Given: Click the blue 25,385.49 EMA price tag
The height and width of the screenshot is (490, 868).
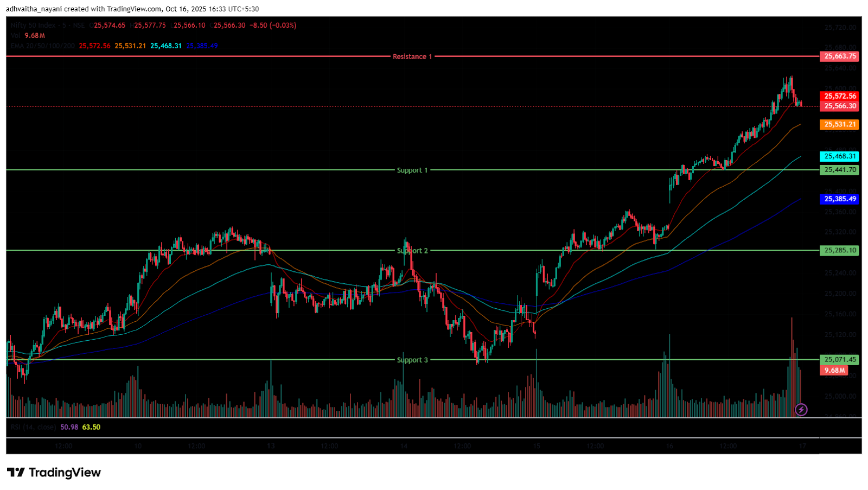Looking at the screenshot, I should click(x=840, y=199).
